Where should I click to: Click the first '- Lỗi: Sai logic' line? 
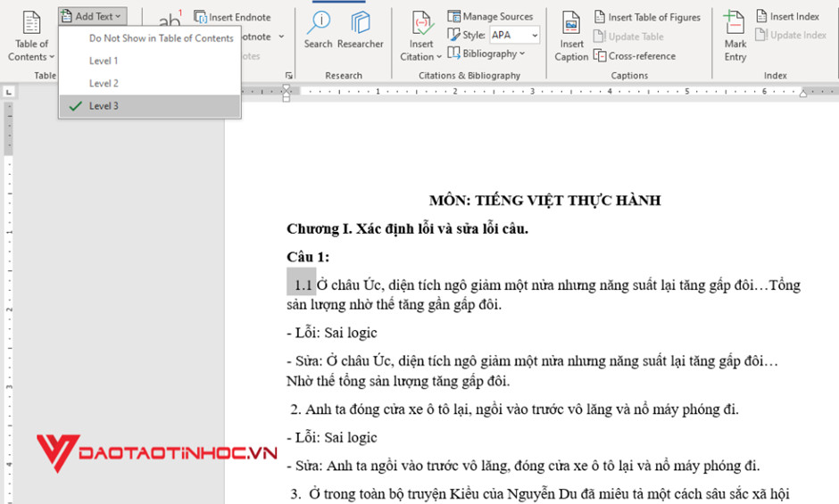332,333
